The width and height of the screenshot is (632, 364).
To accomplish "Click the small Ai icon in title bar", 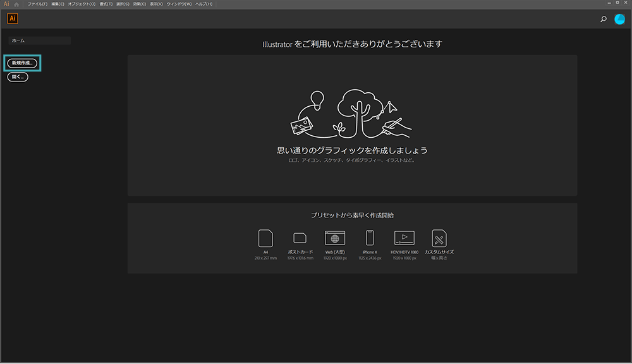I will [x=6, y=4].
